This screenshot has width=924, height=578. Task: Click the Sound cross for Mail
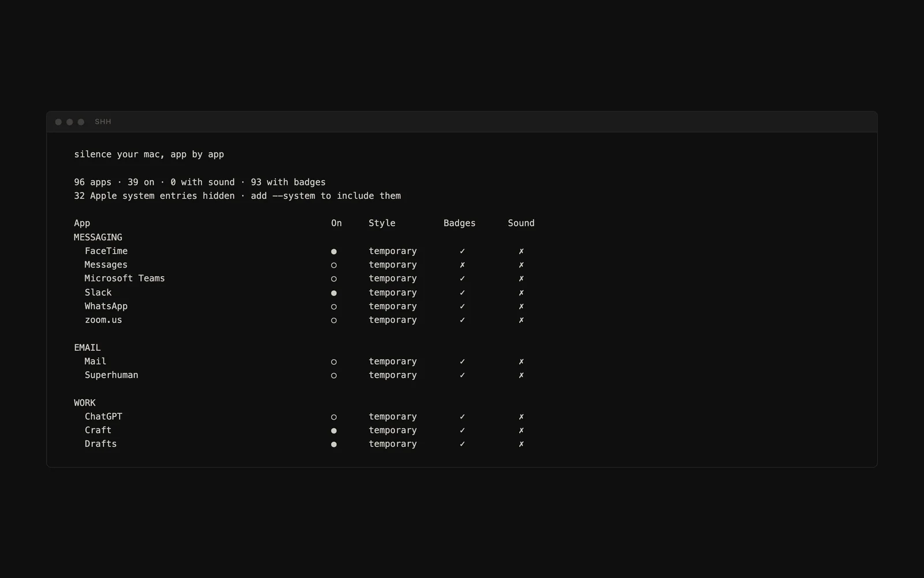click(x=521, y=361)
